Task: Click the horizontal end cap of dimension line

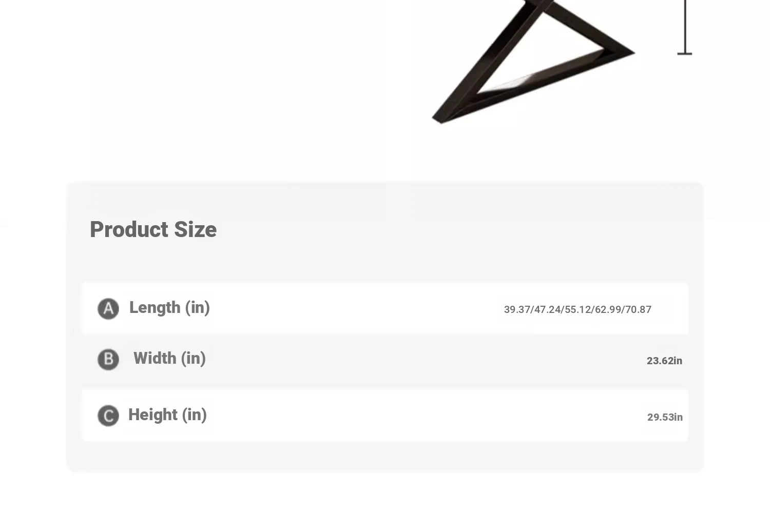Action: 685,53
